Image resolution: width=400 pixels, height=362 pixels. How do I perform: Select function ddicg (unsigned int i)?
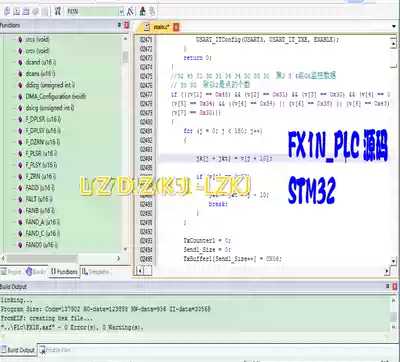[50, 85]
